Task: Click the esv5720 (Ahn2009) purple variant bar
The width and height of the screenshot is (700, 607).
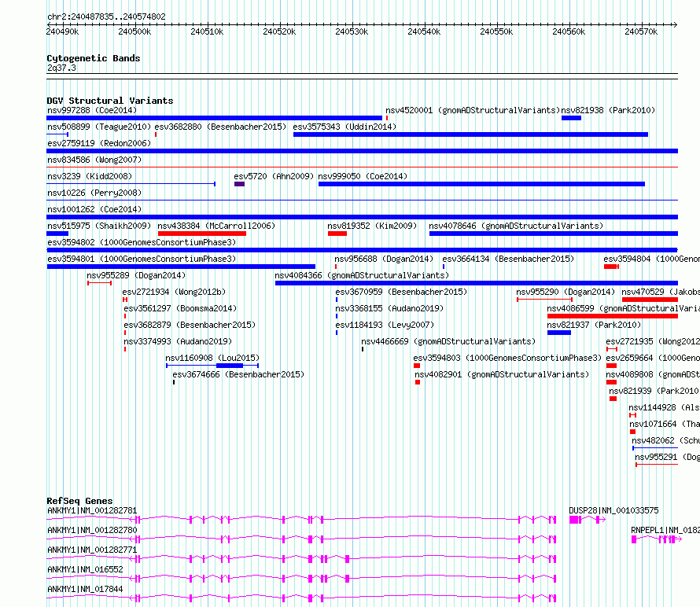Action: pyautogui.click(x=239, y=184)
